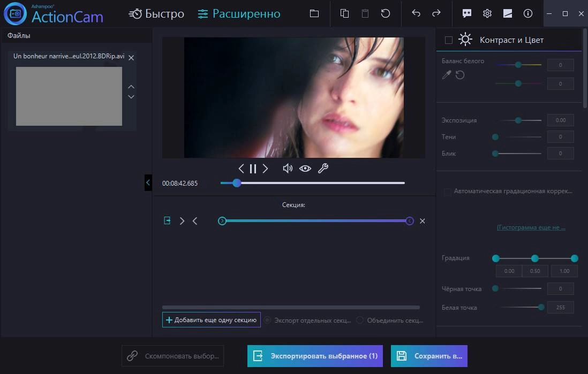The image size is (588, 374).
Task: Click ActionCam logo icon
Action: click(16, 14)
